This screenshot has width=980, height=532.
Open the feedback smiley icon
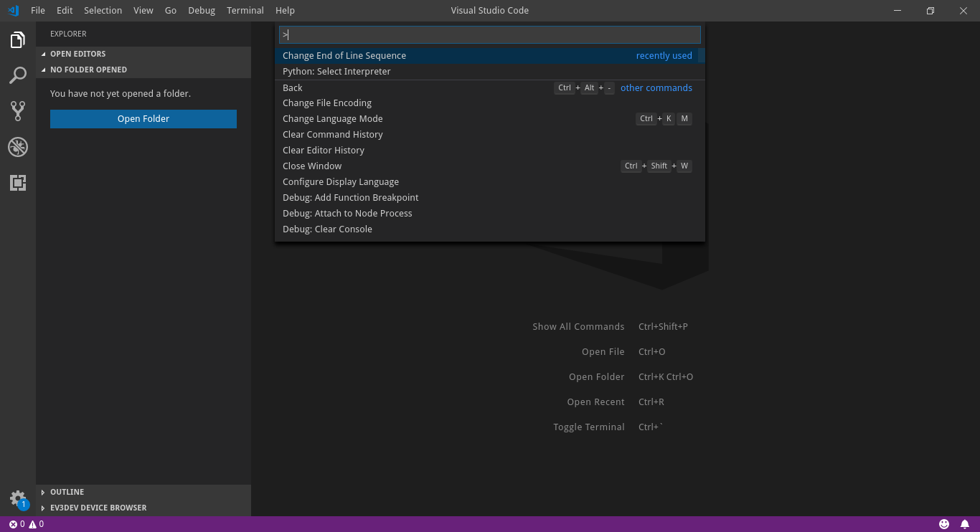(x=944, y=524)
